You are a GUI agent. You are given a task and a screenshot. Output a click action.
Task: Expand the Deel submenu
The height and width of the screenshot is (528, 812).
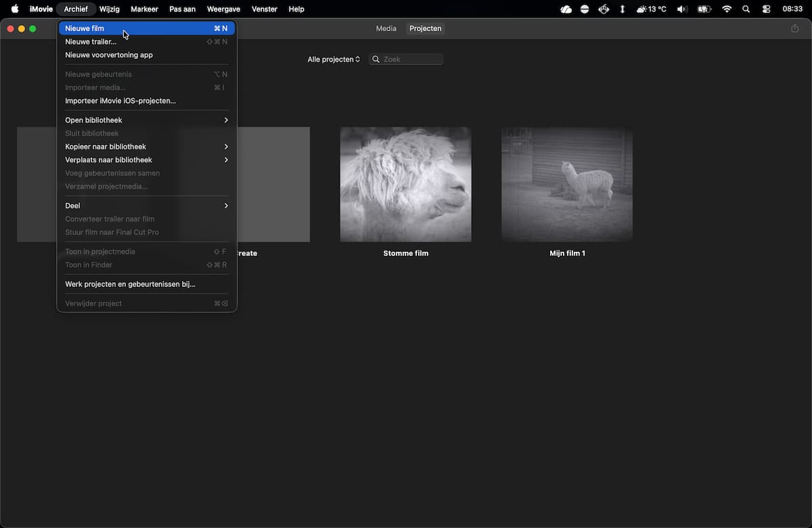[147, 206]
